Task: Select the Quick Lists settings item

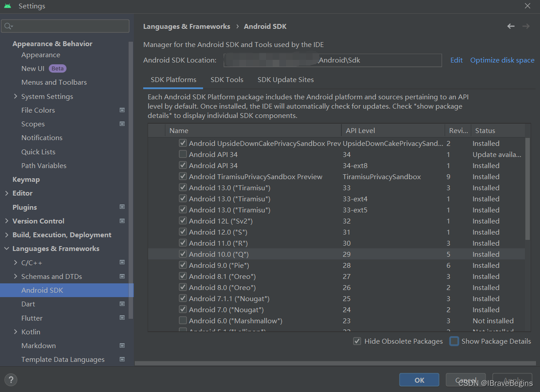Action: [x=38, y=152]
